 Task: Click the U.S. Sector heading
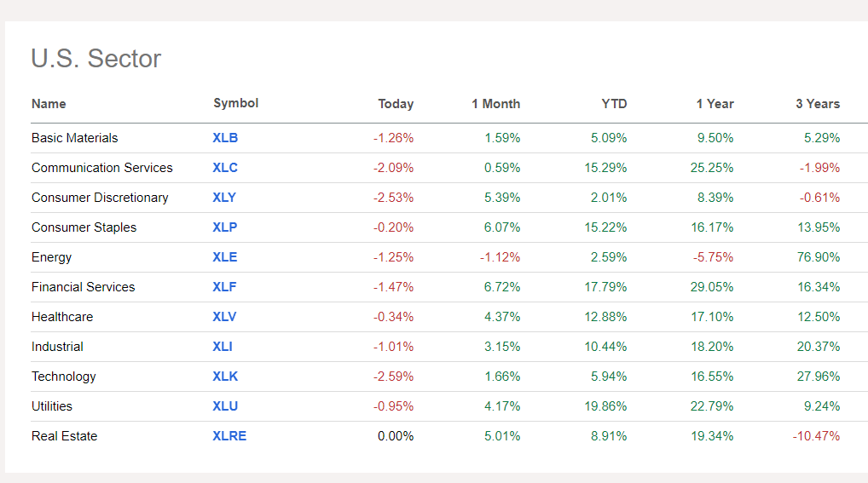tap(95, 59)
